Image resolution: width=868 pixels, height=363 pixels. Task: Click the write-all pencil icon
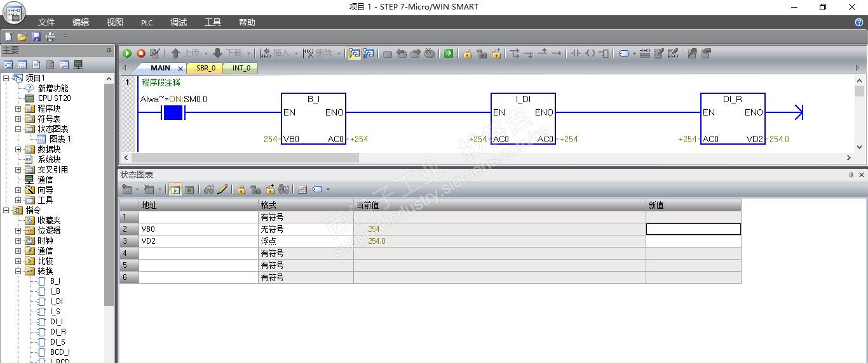click(222, 189)
